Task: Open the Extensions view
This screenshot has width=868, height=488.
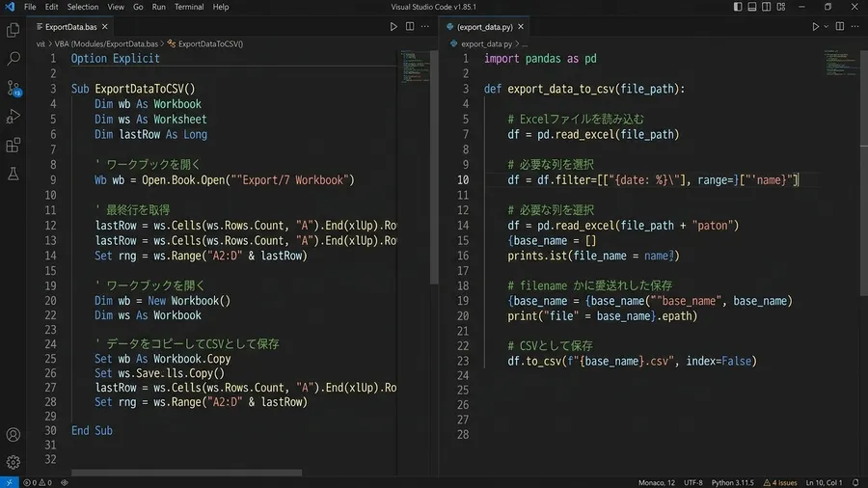Action: 14,145
